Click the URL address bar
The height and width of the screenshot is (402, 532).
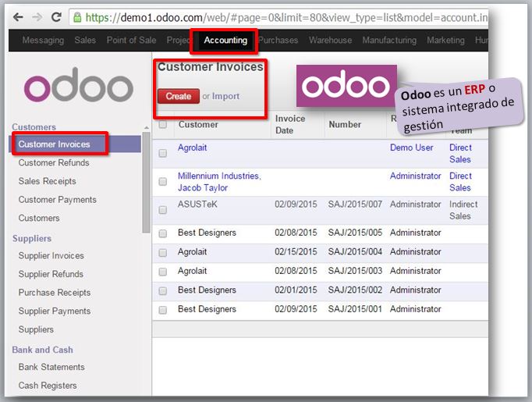[x=278, y=17]
